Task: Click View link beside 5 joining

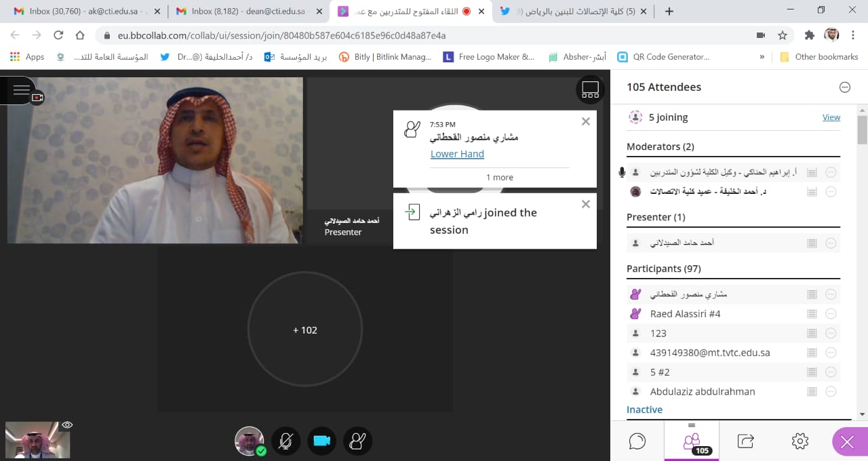Action: click(x=831, y=117)
